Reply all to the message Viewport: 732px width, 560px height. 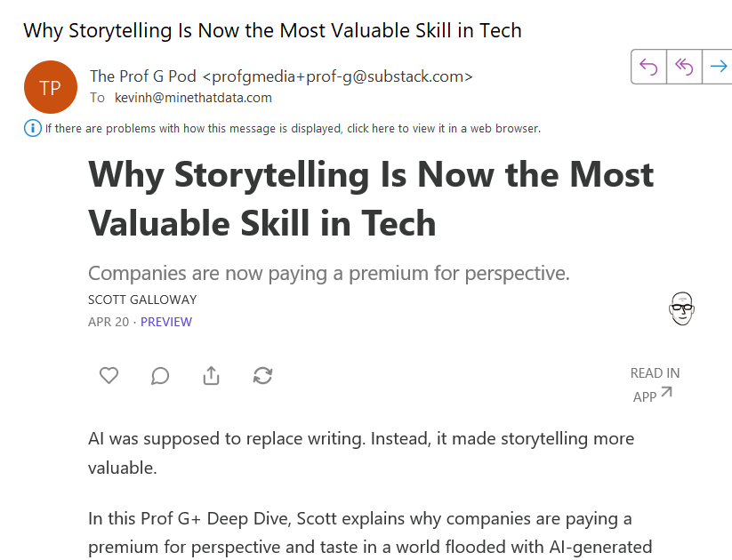pos(684,66)
